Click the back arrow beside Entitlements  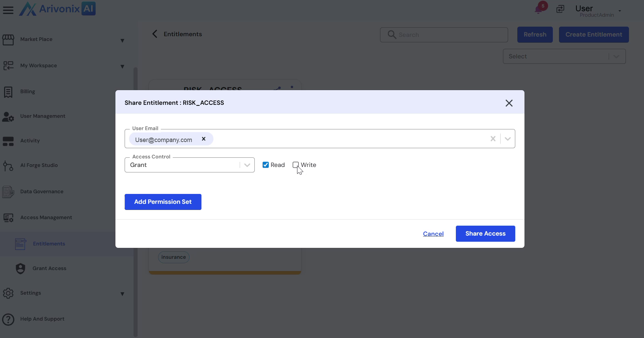point(155,34)
